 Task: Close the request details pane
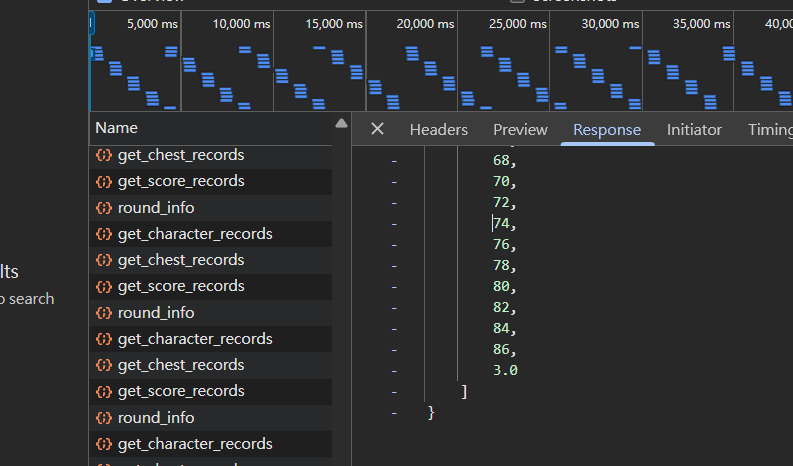point(377,129)
